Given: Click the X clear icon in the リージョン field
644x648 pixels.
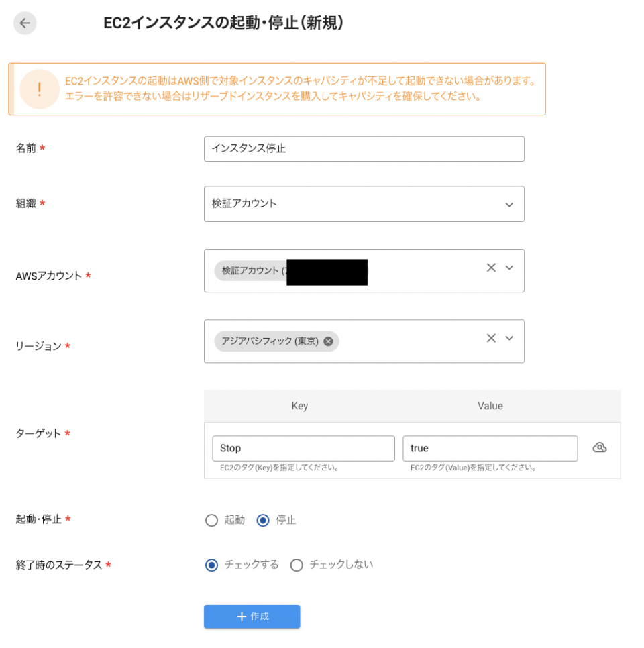Looking at the screenshot, I should coord(491,337).
